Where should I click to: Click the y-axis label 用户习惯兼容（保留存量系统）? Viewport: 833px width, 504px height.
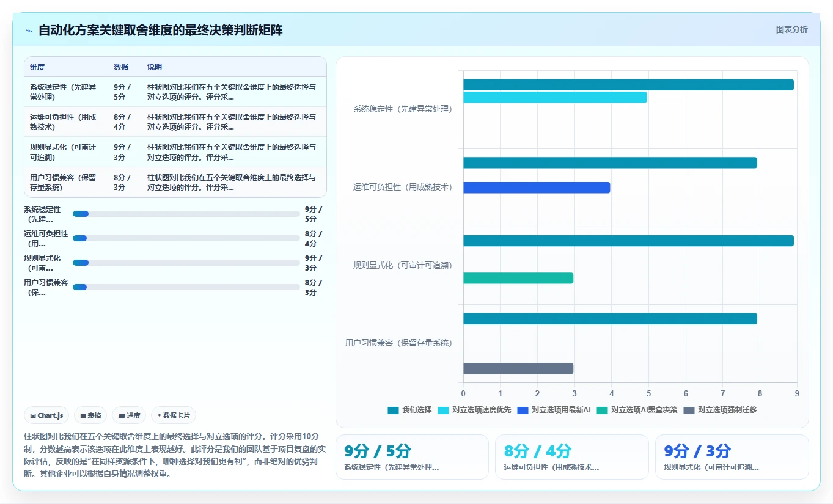pyautogui.click(x=399, y=343)
